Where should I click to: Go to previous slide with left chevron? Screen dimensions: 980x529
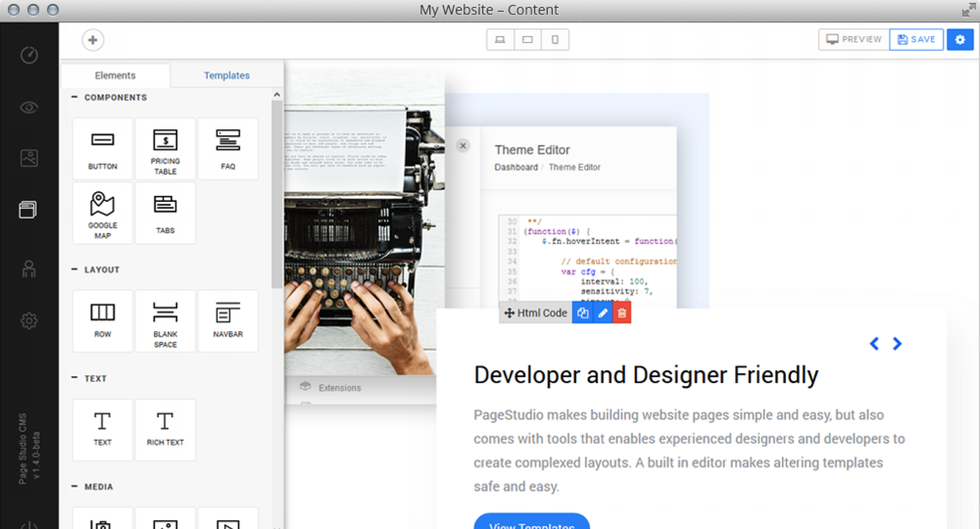point(874,344)
